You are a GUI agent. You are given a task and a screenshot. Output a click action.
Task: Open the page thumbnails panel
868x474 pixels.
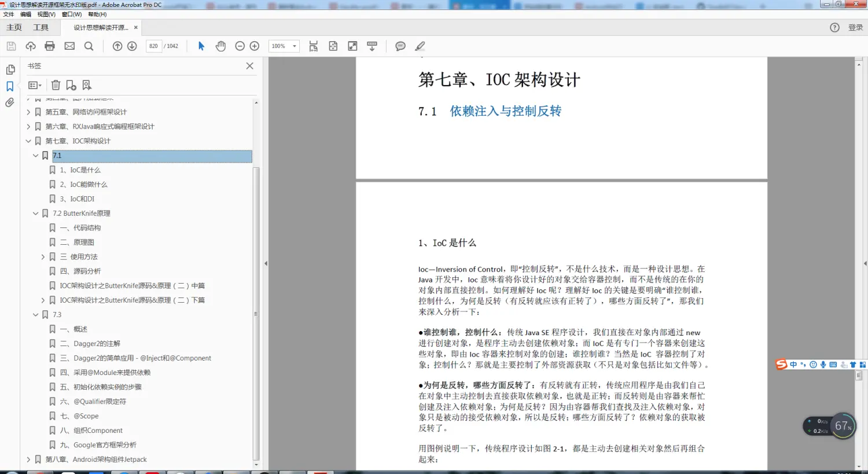click(x=10, y=70)
